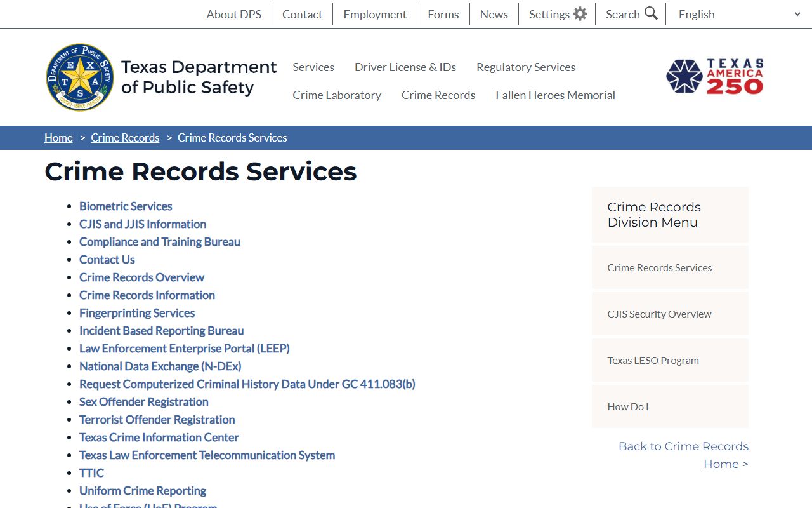The height and width of the screenshot is (508, 812).
Task: Open the News menu item
Action: click(x=494, y=14)
